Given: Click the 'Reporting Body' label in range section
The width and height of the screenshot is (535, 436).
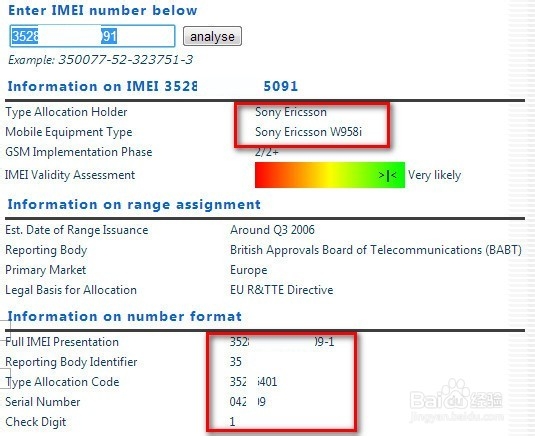Looking at the screenshot, I should [46, 250].
